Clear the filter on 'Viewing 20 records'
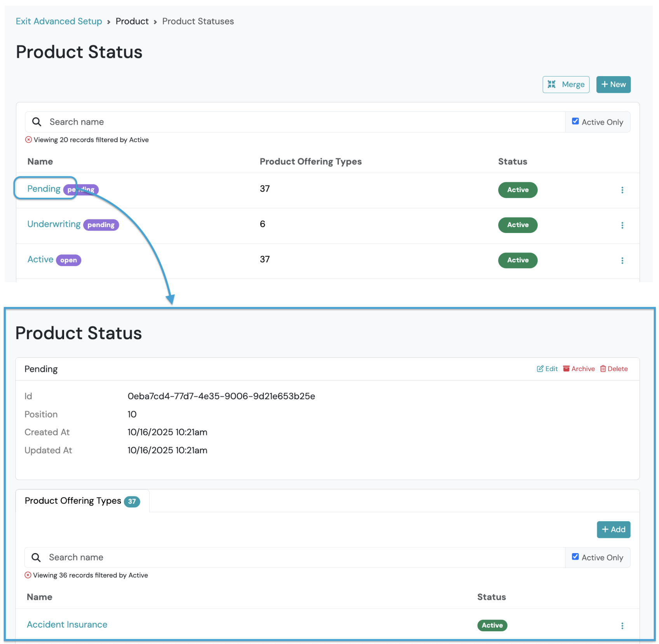Viewport: 659px width, 644px height. point(28,139)
